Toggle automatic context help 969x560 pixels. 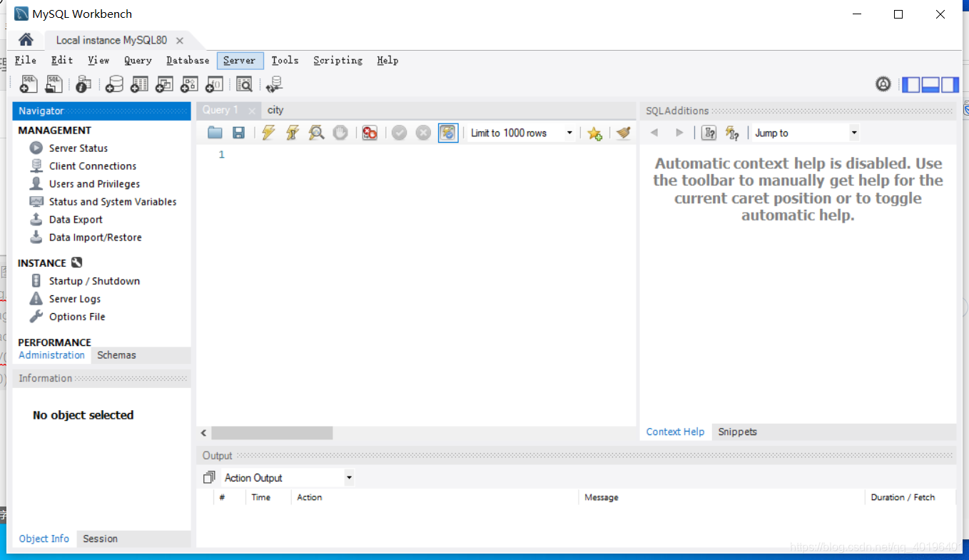coord(732,133)
